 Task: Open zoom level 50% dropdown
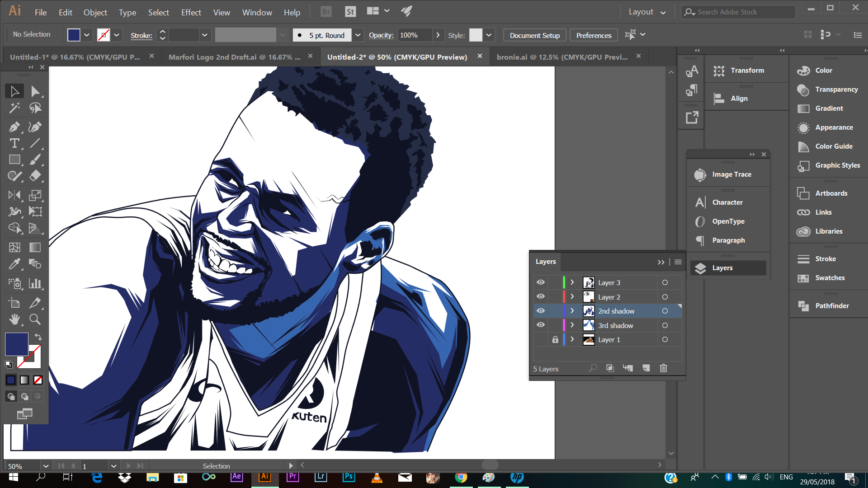click(x=46, y=466)
